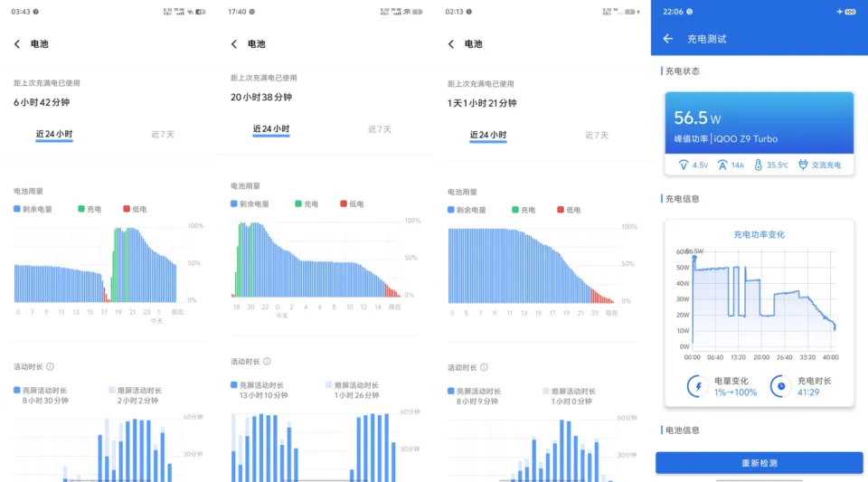Tap back arrow on 1天1小时21分钟 battery screen

point(451,43)
